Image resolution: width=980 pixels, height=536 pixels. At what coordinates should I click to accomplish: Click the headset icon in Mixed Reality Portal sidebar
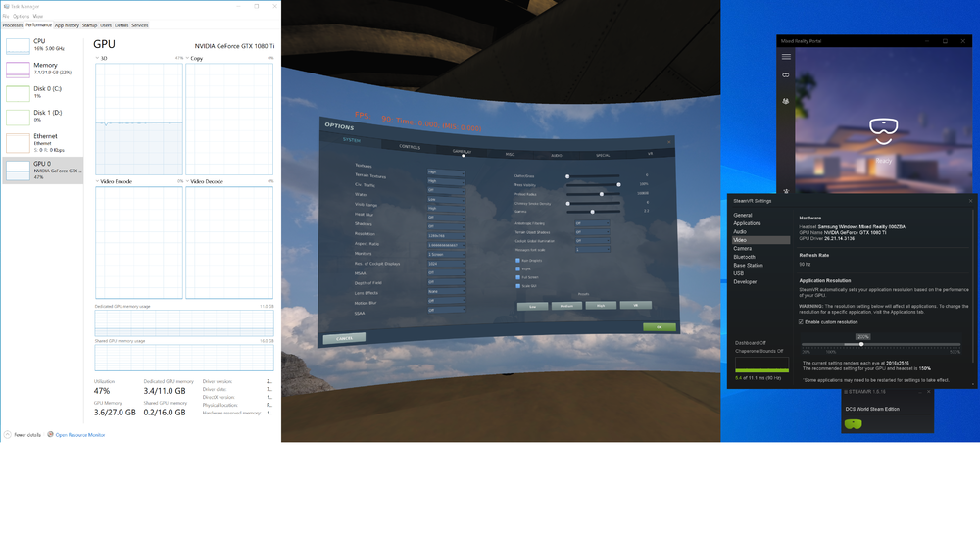point(786,75)
